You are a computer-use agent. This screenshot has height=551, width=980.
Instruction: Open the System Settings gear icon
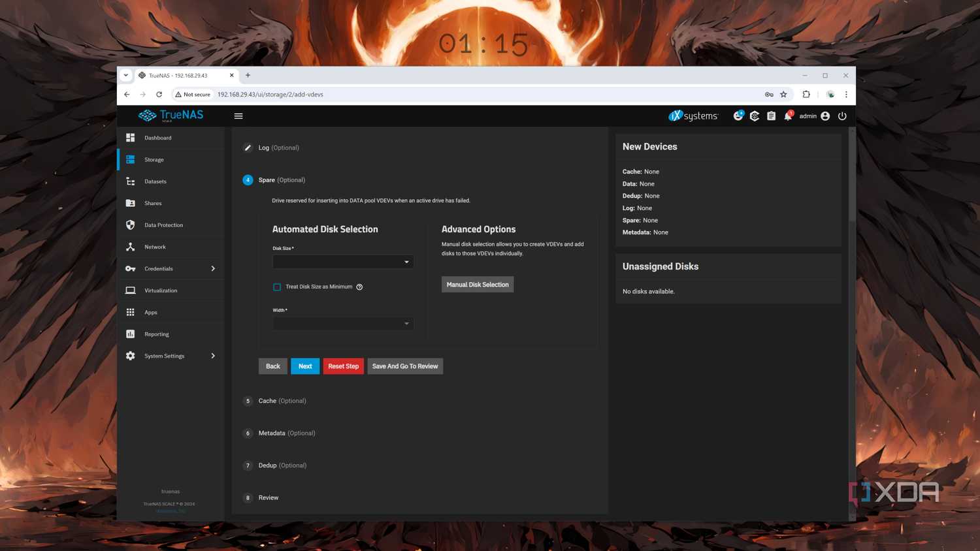tap(130, 356)
